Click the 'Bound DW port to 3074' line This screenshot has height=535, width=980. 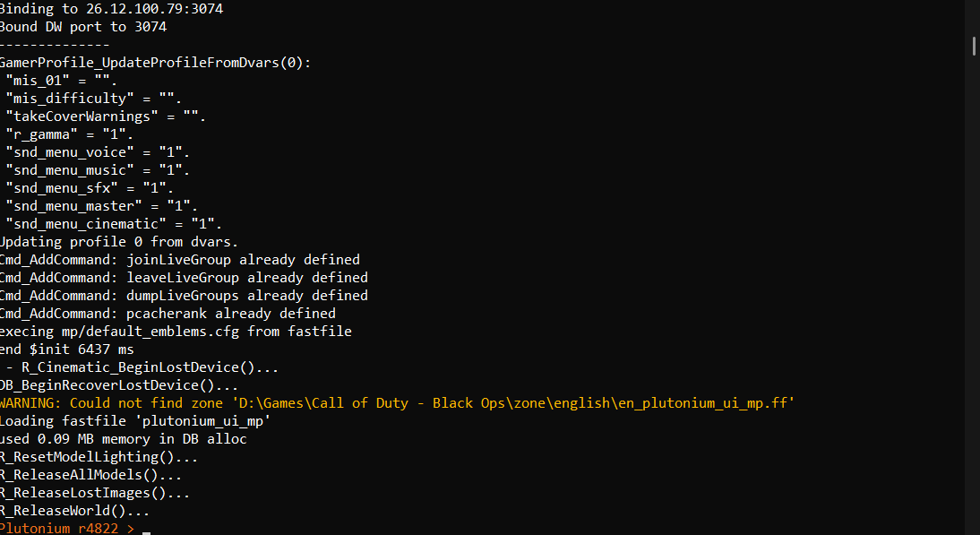pos(83,27)
